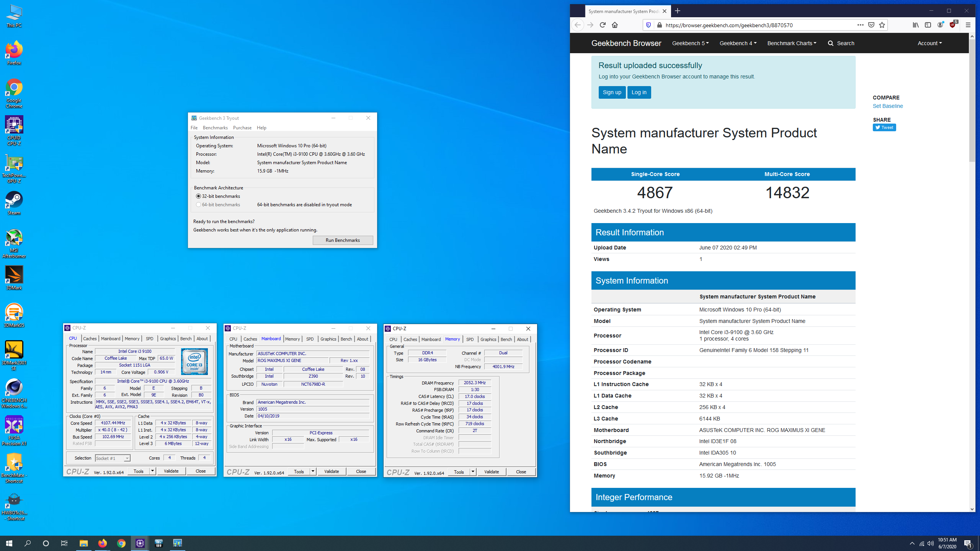This screenshot has height=551, width=980.
Task: Open the Firefox desktop shortcut
Action: (x=14, y=53)
